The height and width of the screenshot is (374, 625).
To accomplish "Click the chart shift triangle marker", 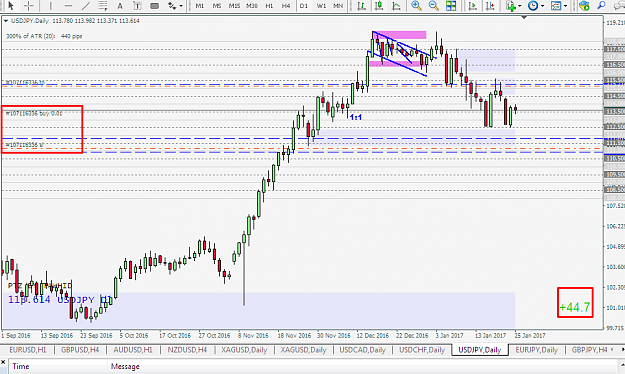I will tap(524, 18).
